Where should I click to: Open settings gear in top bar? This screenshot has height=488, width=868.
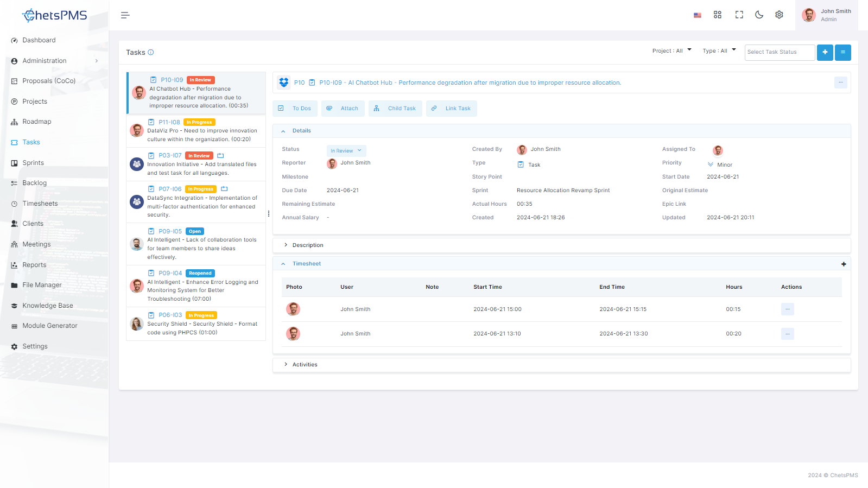[x=779, y=15]
